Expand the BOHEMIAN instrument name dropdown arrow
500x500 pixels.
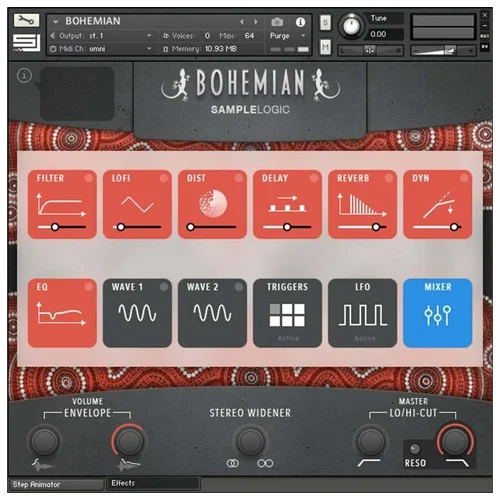[x=56, y=22]
